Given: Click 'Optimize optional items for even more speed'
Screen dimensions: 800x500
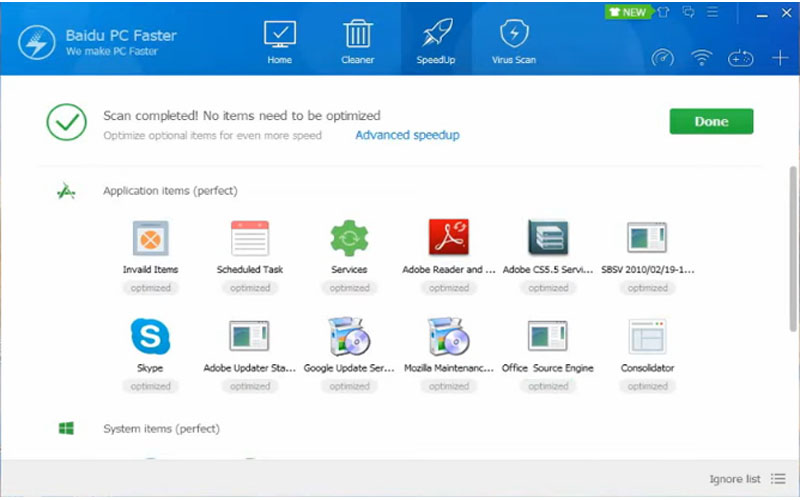Looking at the screenshot, I should (x=212, y=136).
